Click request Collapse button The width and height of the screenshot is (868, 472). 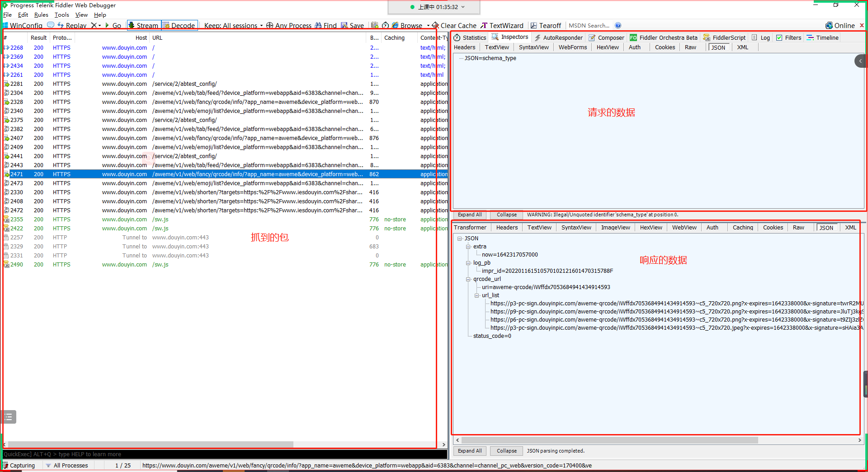click(506, 215)
